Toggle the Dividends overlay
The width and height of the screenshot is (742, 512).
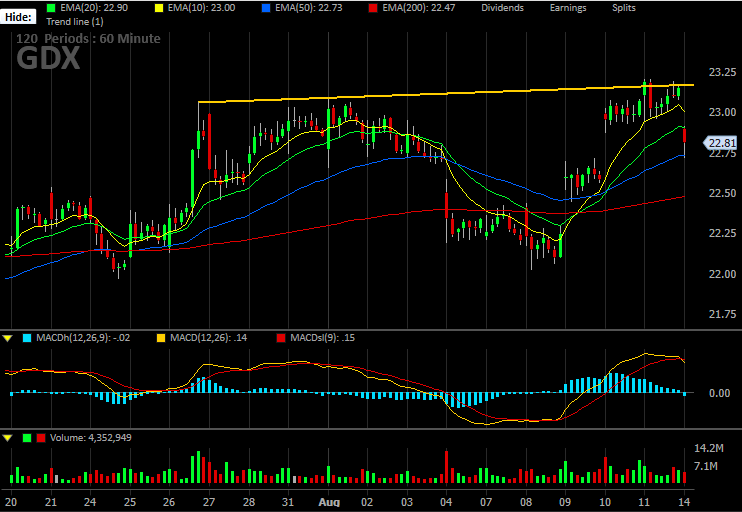(503, 8)
